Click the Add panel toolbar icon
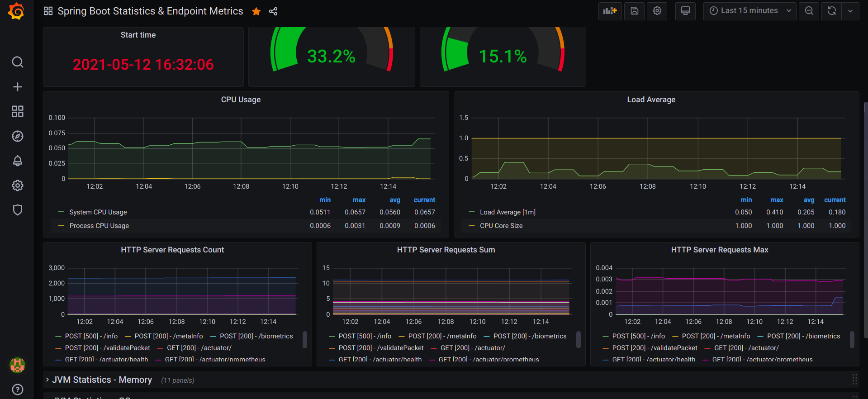 tap(610, 11)
